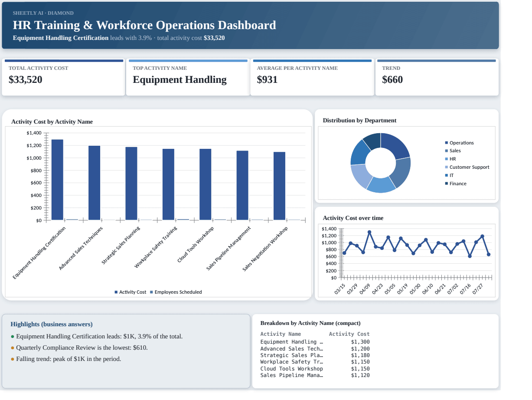
Task: Click the Advanced Sales Tech… table row
Action: 315,349
